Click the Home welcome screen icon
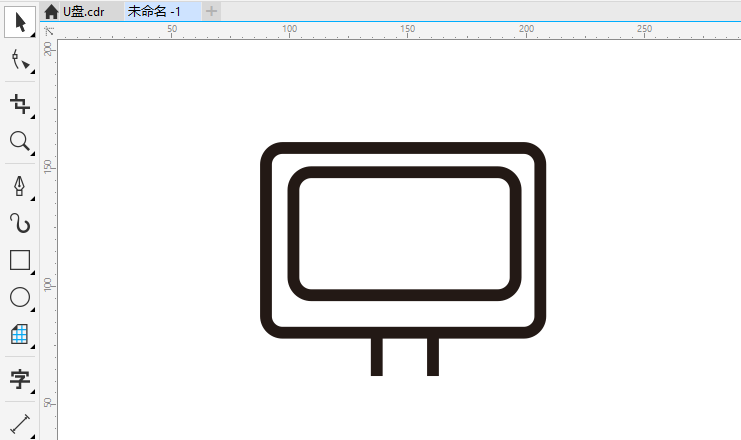The width and height of the screenshot is (741, 440). coord(51,11)
